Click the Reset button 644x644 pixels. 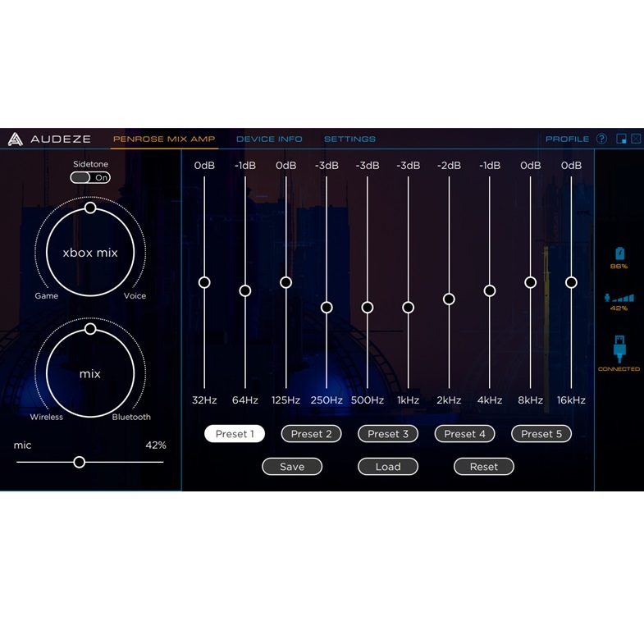(484, 467)
